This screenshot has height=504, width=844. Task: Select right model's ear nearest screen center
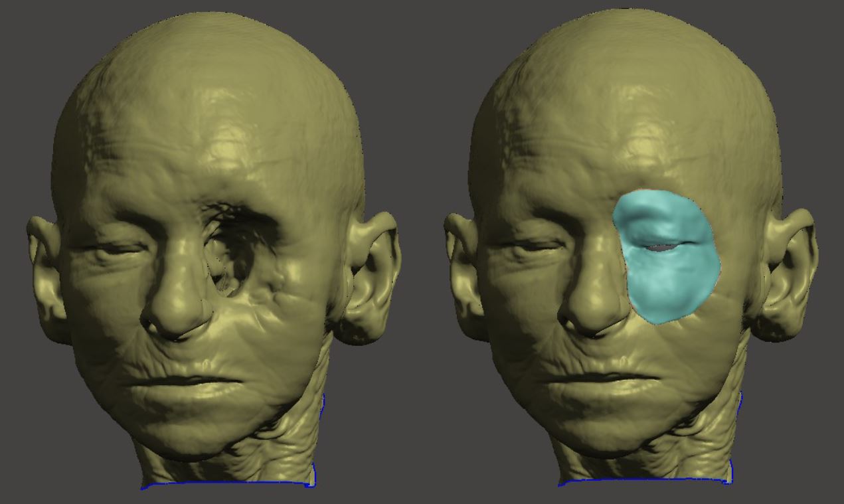465,266
